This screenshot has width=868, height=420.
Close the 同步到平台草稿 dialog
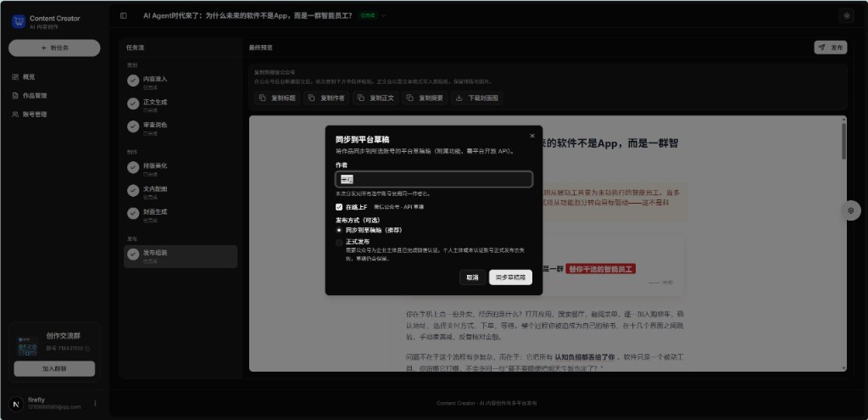click(532, 136)
